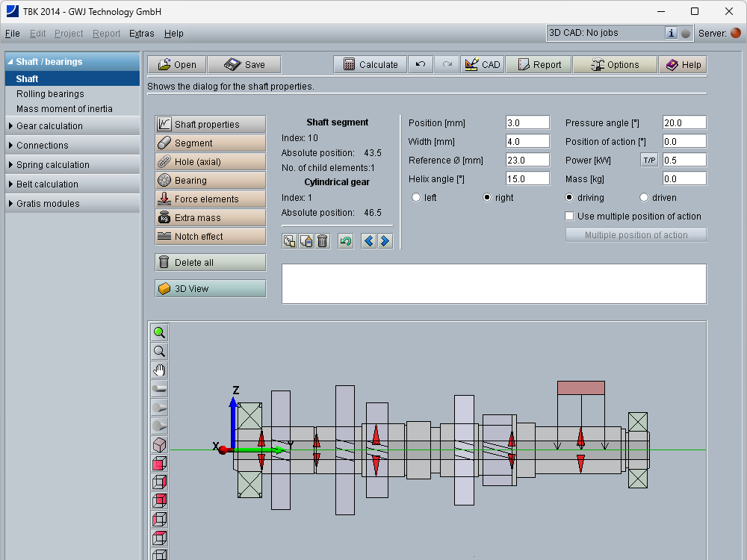The height and width of the screenshot is (560, 747).
Task: Select the pan hand tool
Action: (159, 370)
